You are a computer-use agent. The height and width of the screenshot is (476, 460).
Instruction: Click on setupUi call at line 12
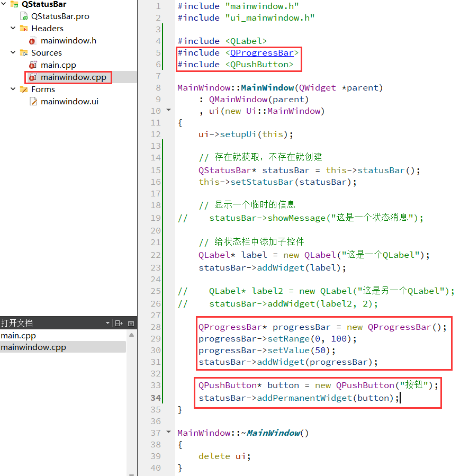238,134
